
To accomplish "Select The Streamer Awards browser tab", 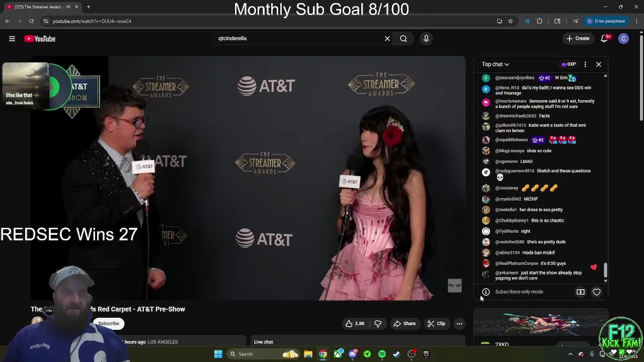I will pyautogui.click(x=43, y=7).
